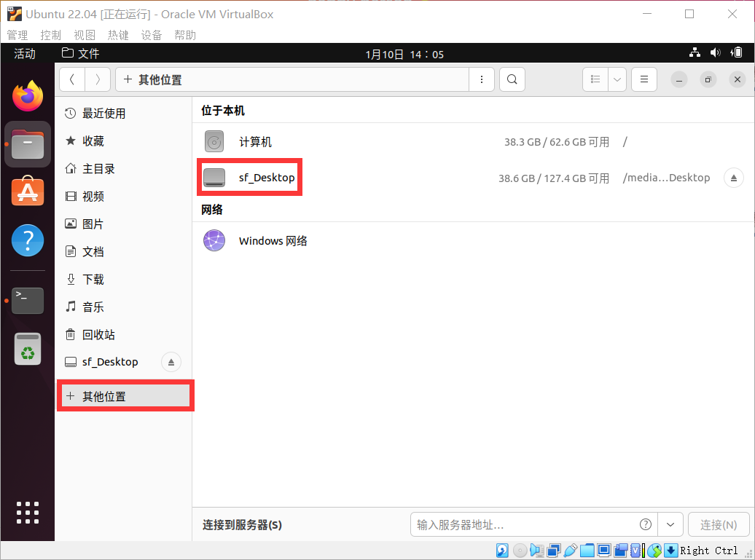Click the search magnifier in Files
The image size is (755, 560).
pyautogui.click(x=512, y=79)
